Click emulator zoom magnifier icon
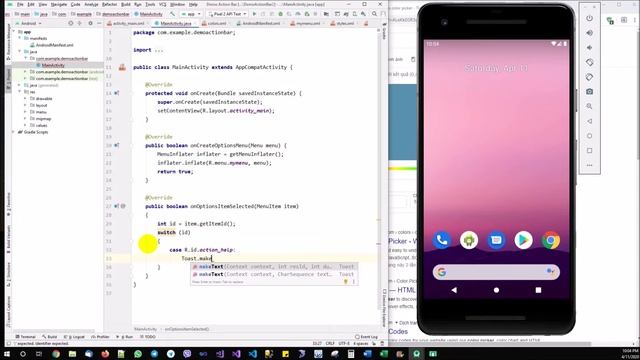 [x=589, y=106]
